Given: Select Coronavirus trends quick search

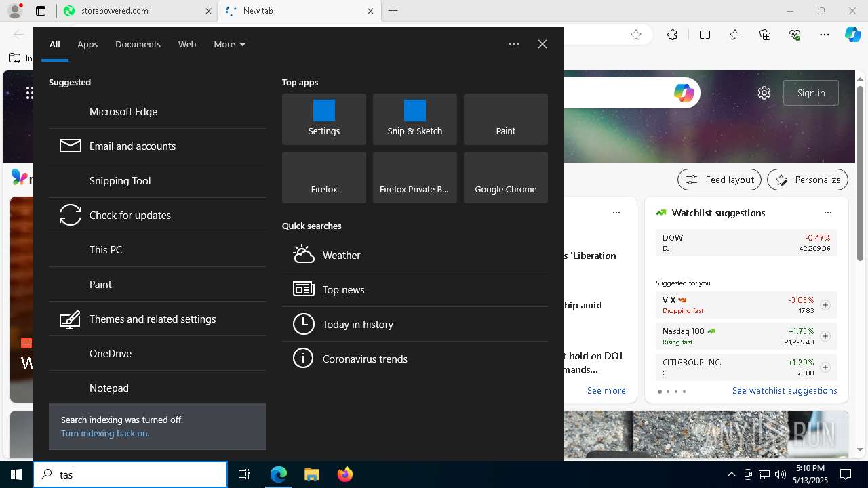Looking at the screenshot, I should tap(415, 359).
